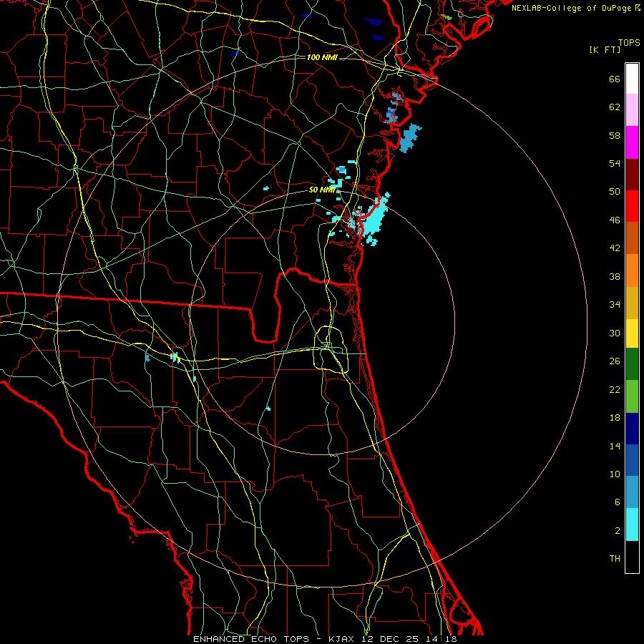Viewport: 644px width, 644px height.
Task: Click the legend value 30
Action: click(615, 333)
